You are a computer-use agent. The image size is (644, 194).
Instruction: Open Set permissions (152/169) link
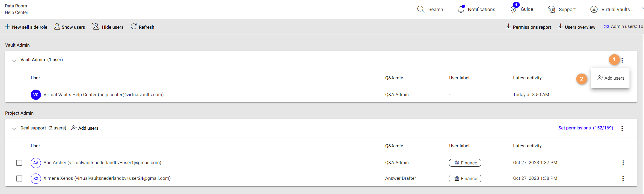(585, 128)
